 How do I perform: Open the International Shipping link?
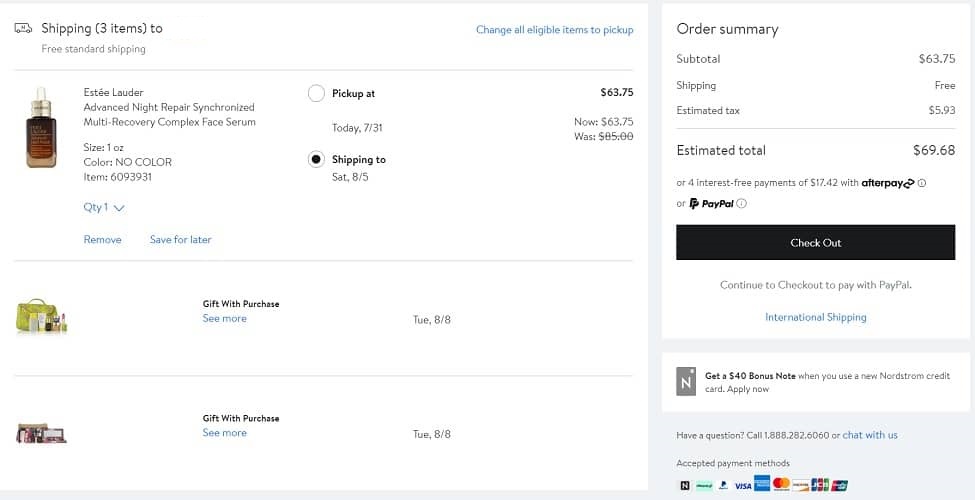[815, 317]
